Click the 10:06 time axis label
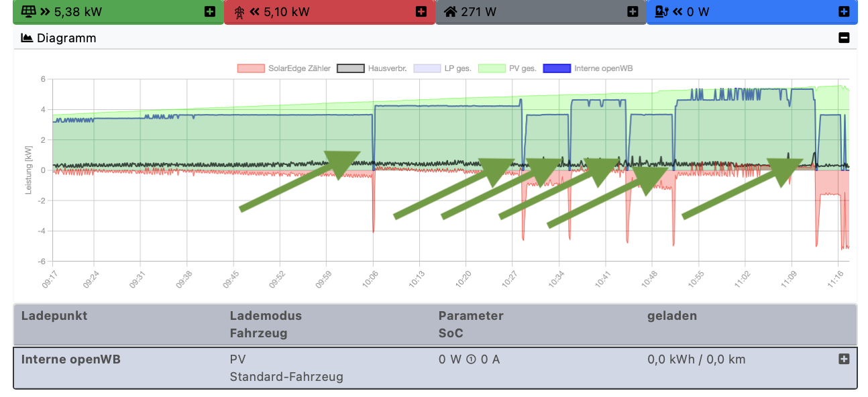This screenshot has height=397, width=868. coord(370,279)
